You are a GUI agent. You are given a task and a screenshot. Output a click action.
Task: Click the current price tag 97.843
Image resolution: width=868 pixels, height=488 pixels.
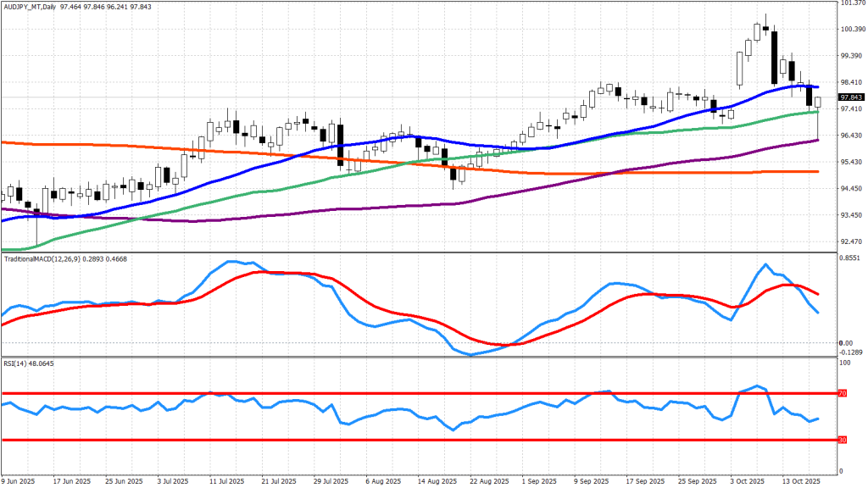click(850, 97)
